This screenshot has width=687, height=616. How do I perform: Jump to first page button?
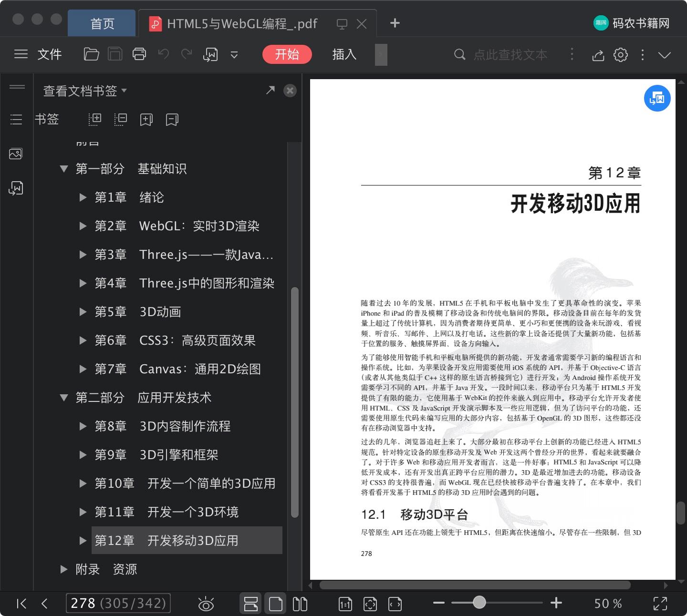tap(21, 604)
